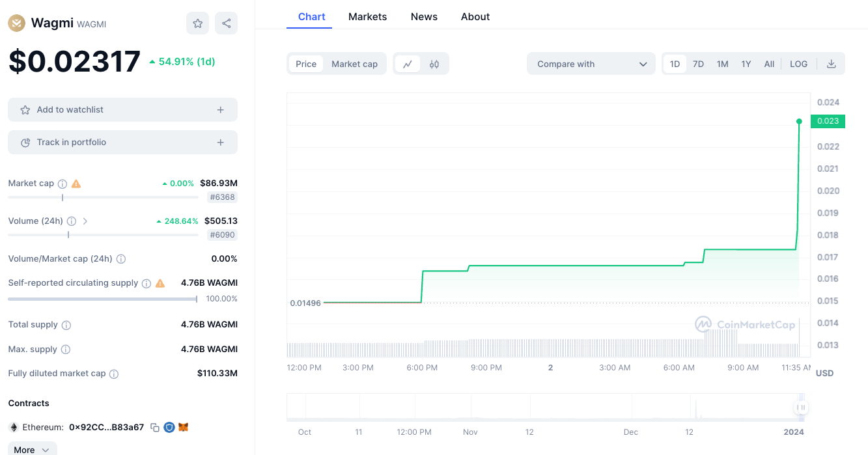Select the Price toggle option

coord(306,64)
